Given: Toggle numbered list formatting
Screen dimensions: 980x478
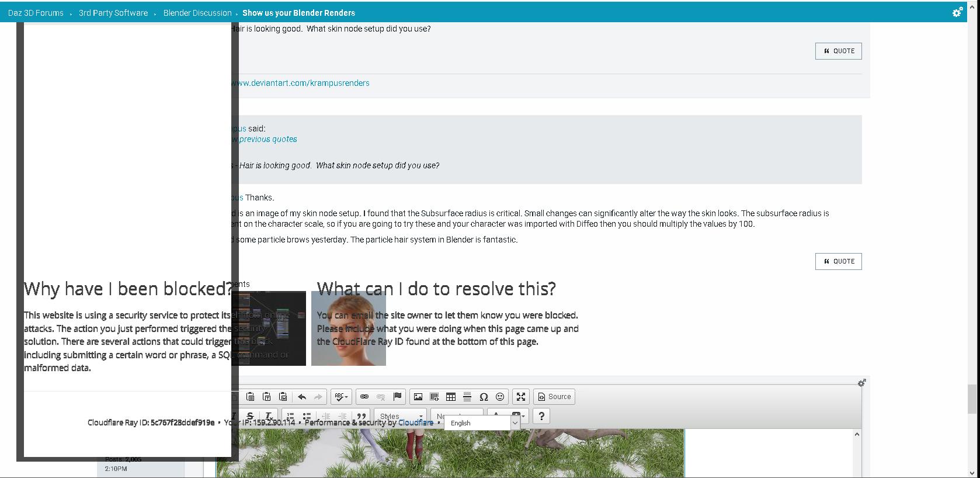Looking at the screenshot, I should 290,416.
